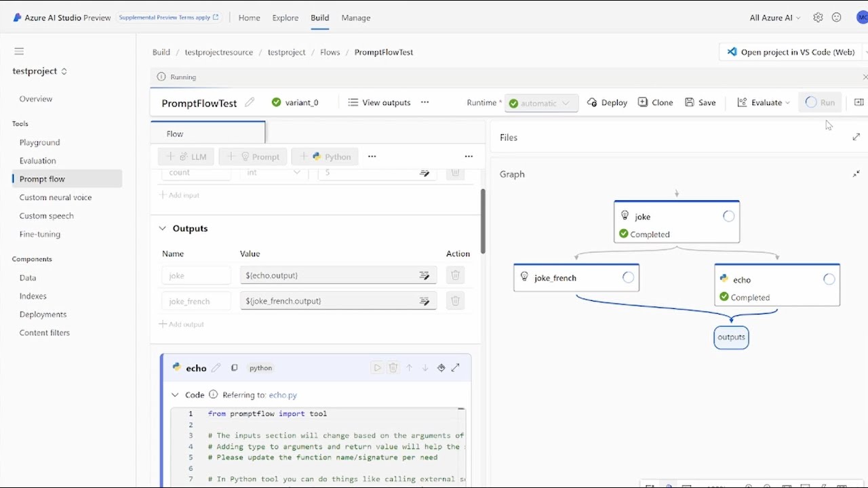The height and width of the screenshot is (488, 868).
Task: Click testprojectresource in the breadcrumb
Action: pyautogui.click(x=219, y=52)
